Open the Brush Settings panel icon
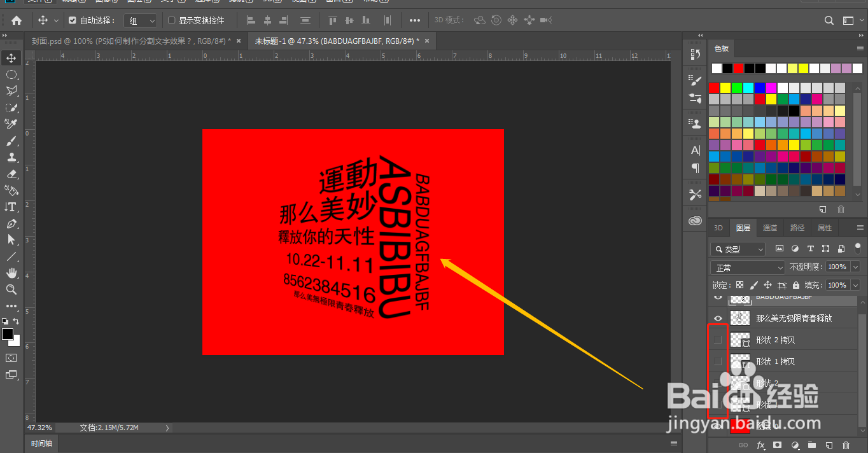The image size is (868, 453). coord(695,81)
